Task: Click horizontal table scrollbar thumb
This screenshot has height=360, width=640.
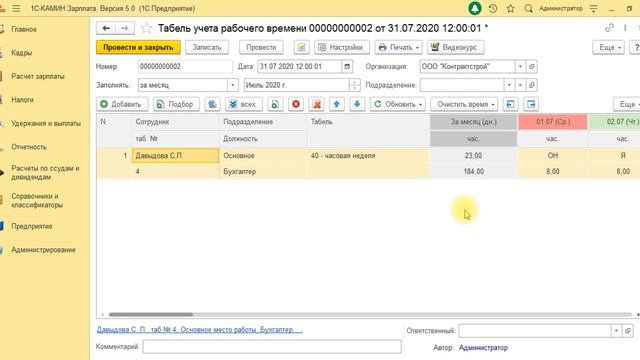Action: pyautogui.click(x=151, y=315)
